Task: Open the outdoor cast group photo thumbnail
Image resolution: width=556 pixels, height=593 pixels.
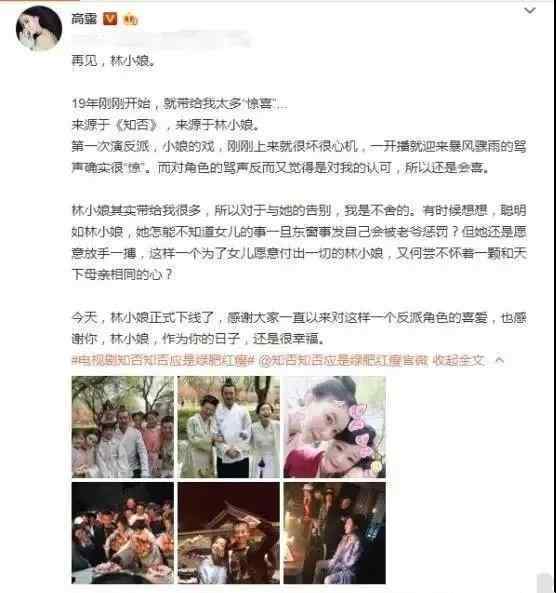Action: tap(123, 427)
